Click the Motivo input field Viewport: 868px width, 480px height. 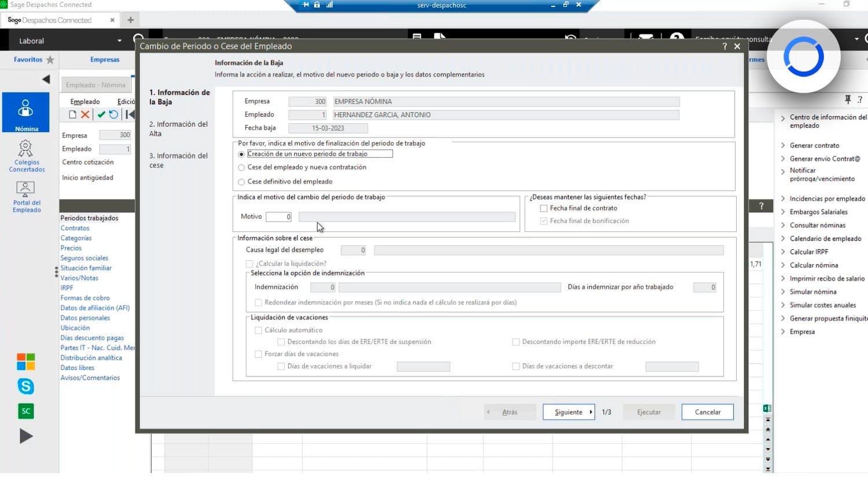[x=278, y=216]
